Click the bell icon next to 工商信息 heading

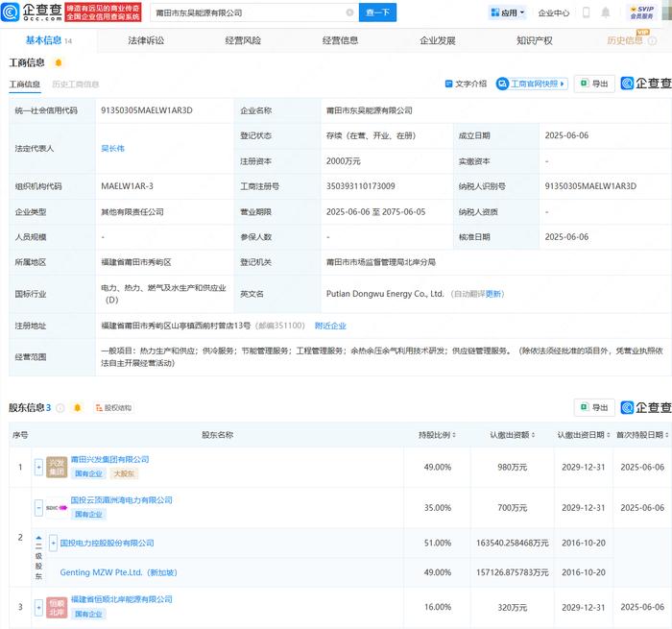(59, 63)
